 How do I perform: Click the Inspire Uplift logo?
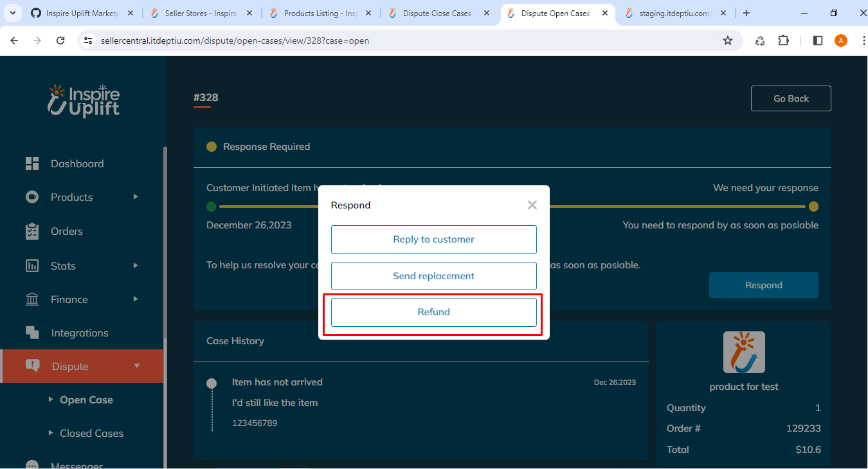(x=84, y=101)
